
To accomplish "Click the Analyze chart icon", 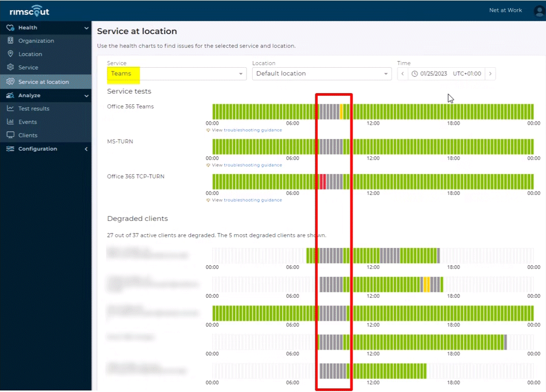I will click(x=10, y=95).
